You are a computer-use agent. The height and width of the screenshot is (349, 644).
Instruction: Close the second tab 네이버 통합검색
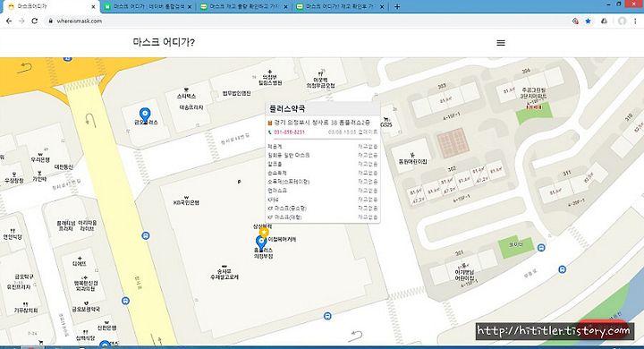coord(190,6)
